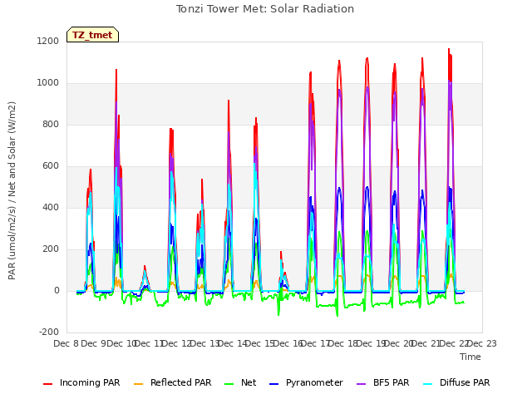Click the x-axis label Dec 23
Screen dimensions: 532x399
coord(482,343)
